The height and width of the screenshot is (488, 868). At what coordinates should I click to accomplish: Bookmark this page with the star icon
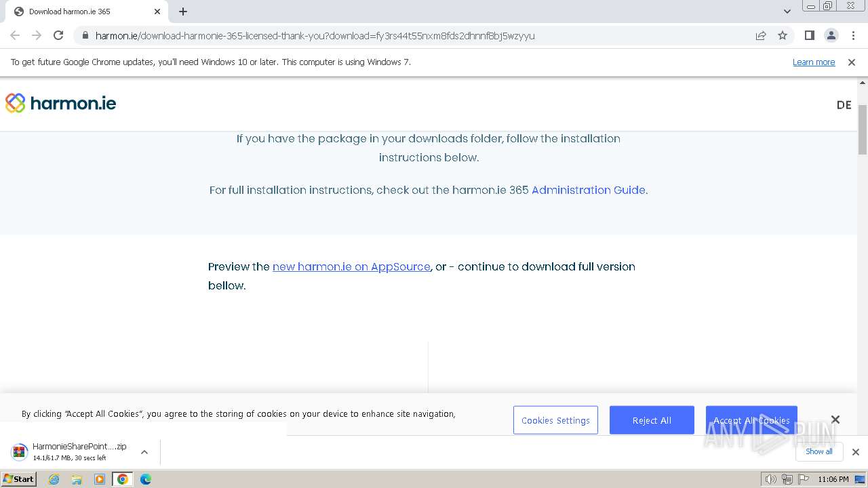(783, 35)
